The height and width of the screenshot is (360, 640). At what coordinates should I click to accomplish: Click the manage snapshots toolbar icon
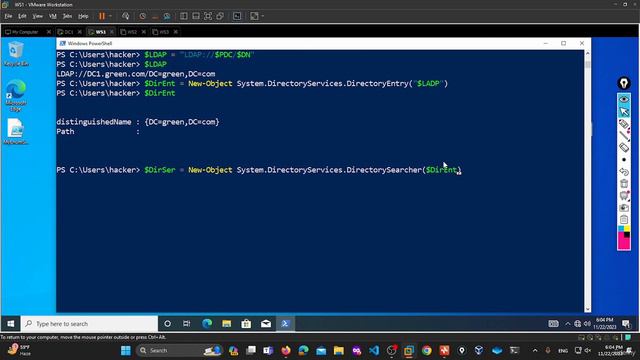point(167,16)
